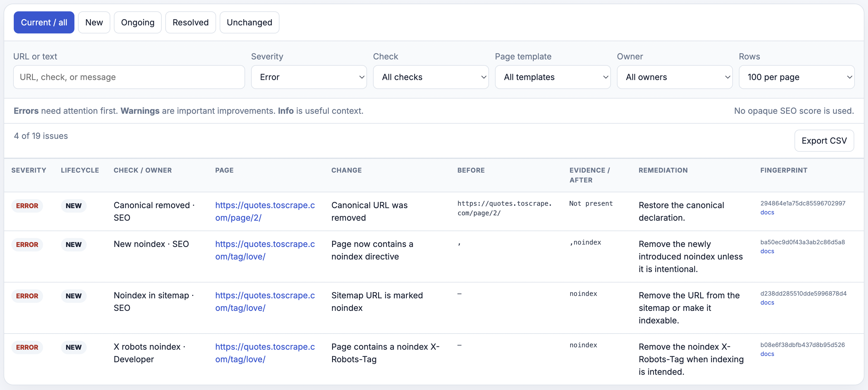Switch to the New lifecycle tab
Image resolution: width=868 pixels, height=390 pixels.
click(x=94, y=22)
